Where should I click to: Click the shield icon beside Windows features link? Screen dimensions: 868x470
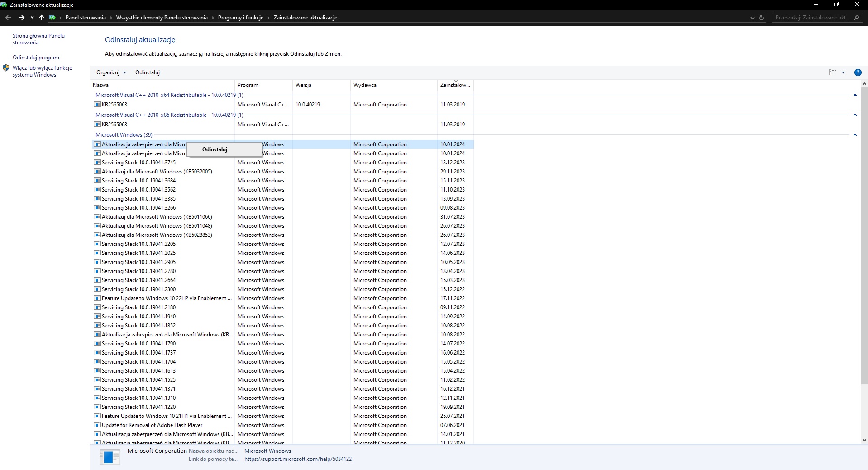click(6, 68)
